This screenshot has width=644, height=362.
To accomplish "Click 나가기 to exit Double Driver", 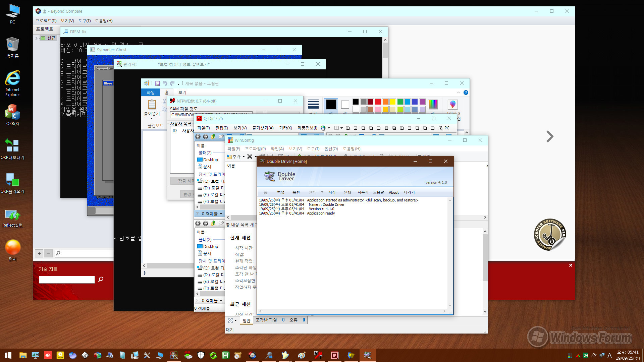I will 409,192.
